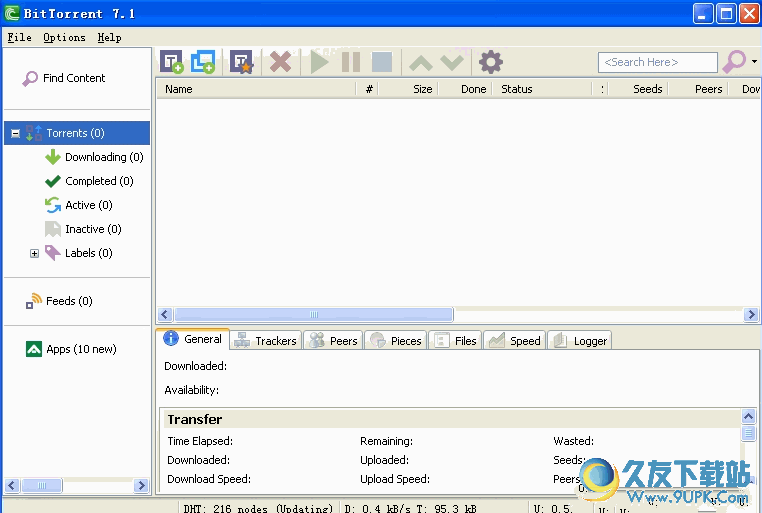
Task: Click the DHT nodes status bar entry
Action: click(258, 508)
